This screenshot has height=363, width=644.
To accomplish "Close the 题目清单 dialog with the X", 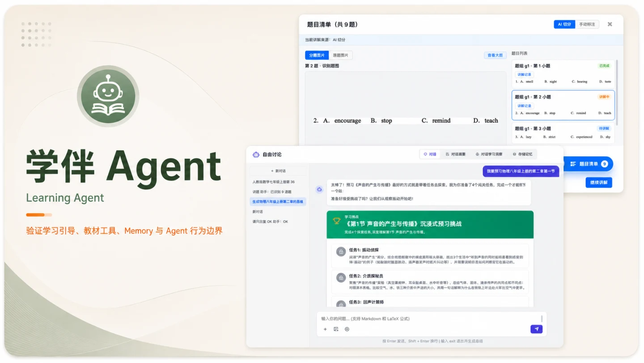I will (610, 24).
